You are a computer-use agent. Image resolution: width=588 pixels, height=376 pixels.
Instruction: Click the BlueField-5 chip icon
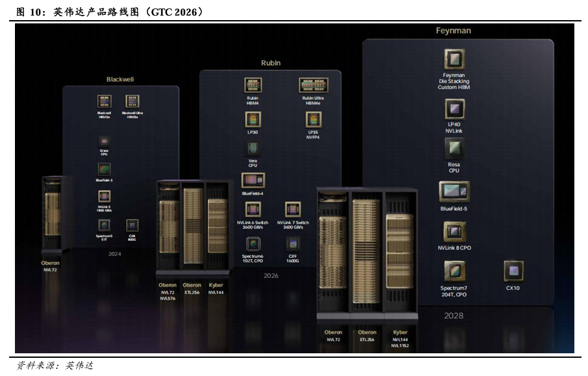click(x=454, y=192)
